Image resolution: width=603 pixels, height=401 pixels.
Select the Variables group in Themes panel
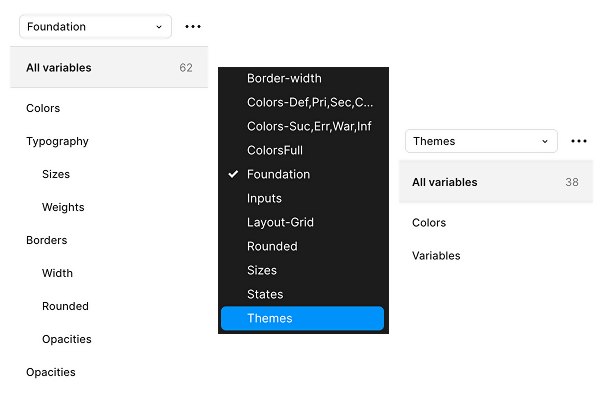pyautogui.click(x=436, y=255)
